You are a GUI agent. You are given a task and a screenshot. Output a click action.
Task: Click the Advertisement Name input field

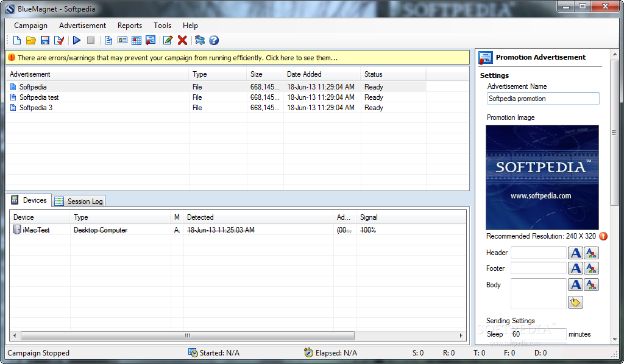click(543, 99)
